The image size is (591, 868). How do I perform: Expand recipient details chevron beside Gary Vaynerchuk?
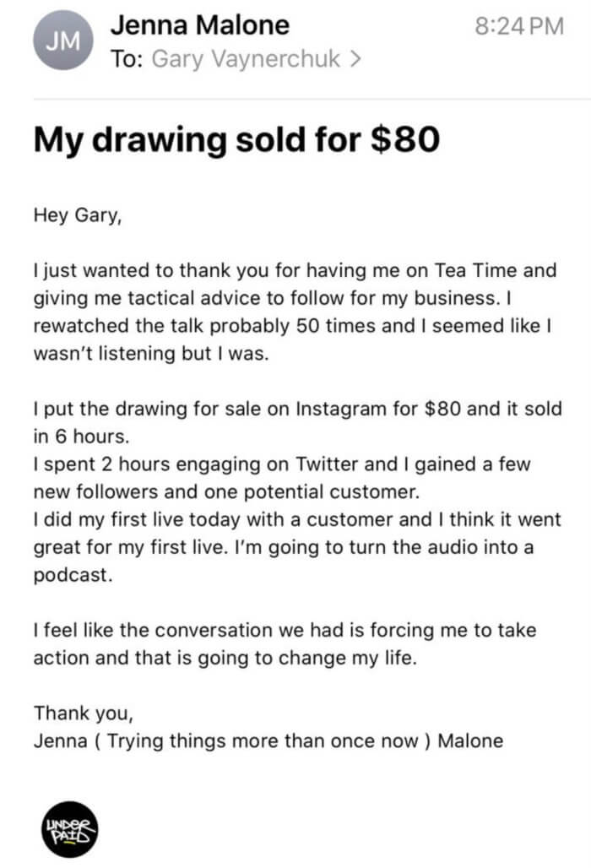355,58
